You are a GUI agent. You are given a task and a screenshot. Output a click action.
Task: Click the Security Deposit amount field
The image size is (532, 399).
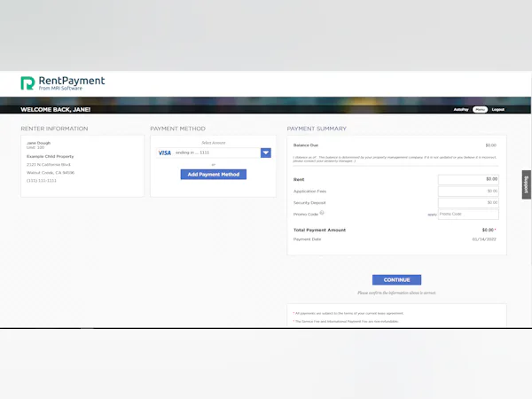pos(468,203)
